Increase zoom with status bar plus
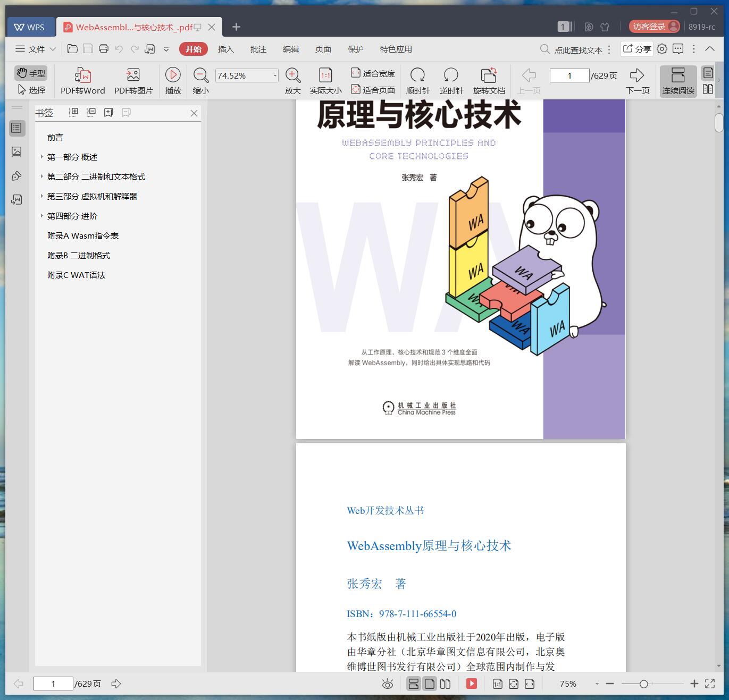The height and width of the screenshot is (700, 729). [694, 684]
